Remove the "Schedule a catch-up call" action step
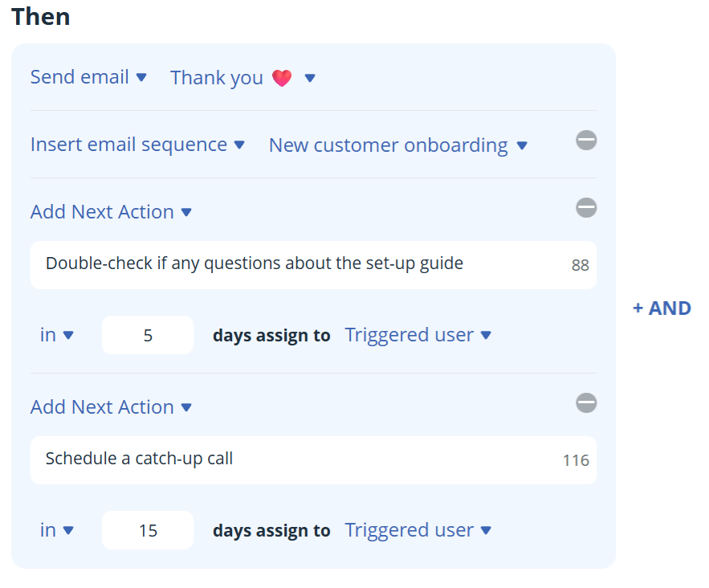 [586, 402]
